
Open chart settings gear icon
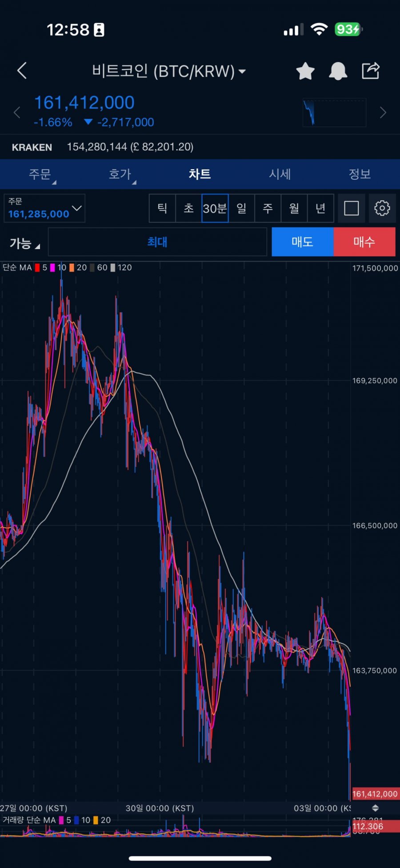pos(382,208)
